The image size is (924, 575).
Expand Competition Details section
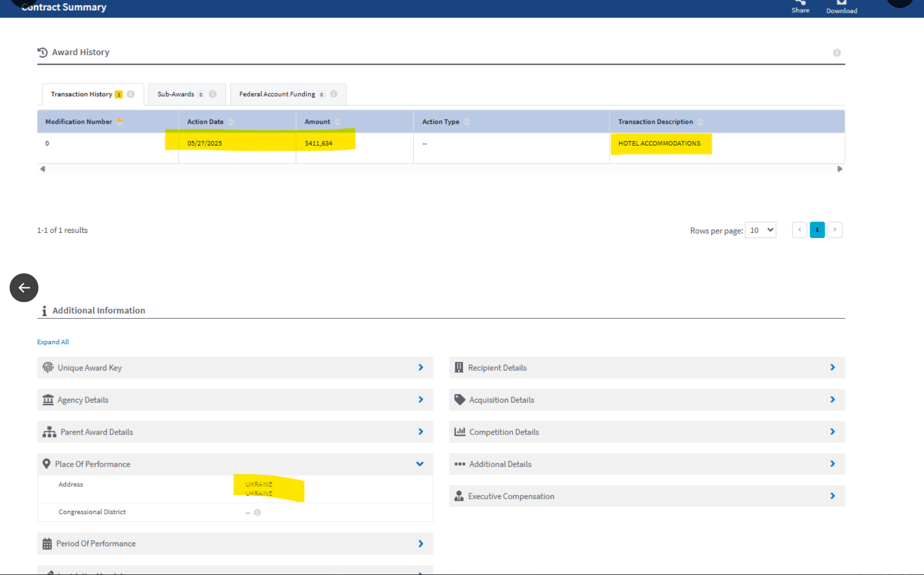(x=647, y=432)
